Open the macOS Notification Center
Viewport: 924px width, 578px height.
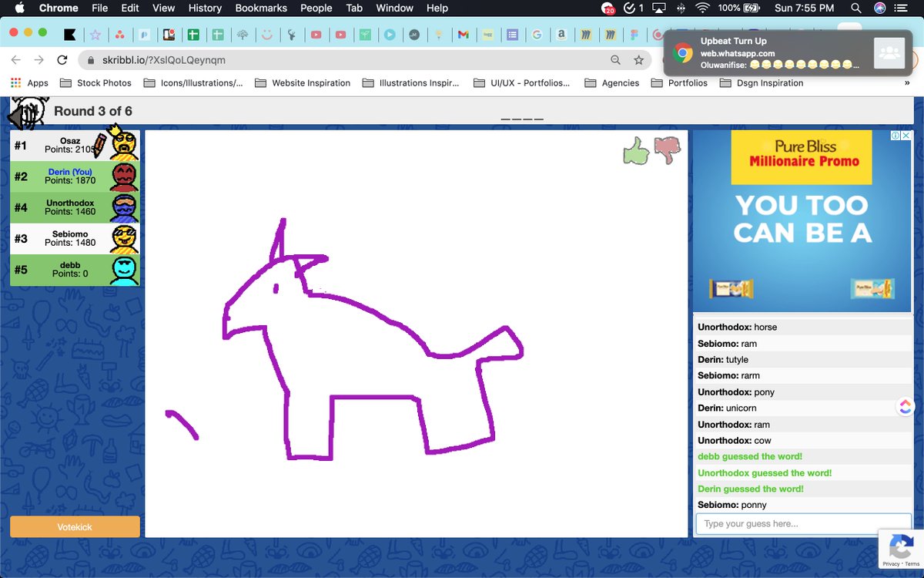click(x=902, y=8)
